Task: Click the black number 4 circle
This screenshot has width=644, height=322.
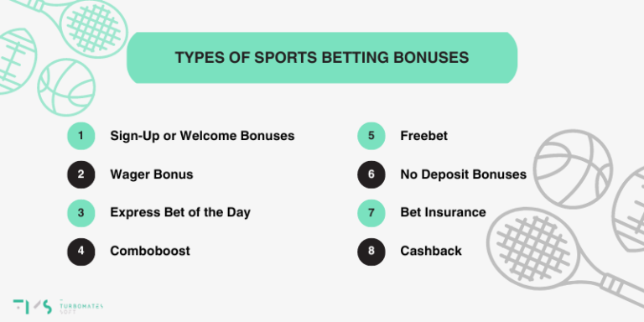Action: pyautogui.click(x=80, y=252)
